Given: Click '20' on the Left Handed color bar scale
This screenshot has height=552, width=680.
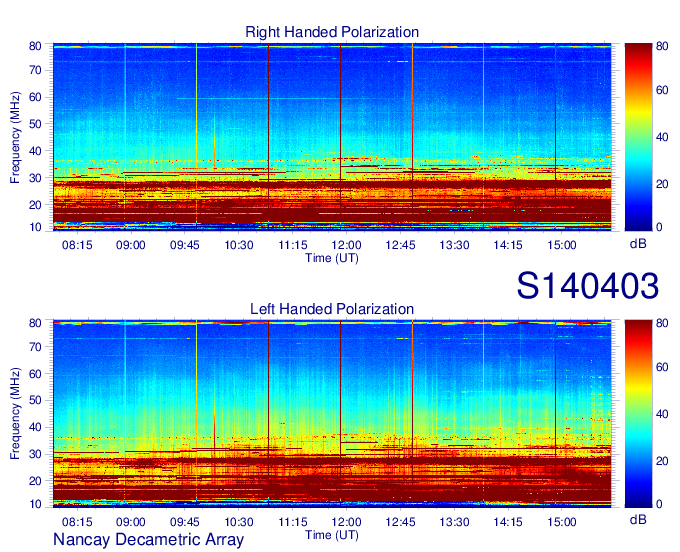Looking at the screenshot, I should 662,461.
